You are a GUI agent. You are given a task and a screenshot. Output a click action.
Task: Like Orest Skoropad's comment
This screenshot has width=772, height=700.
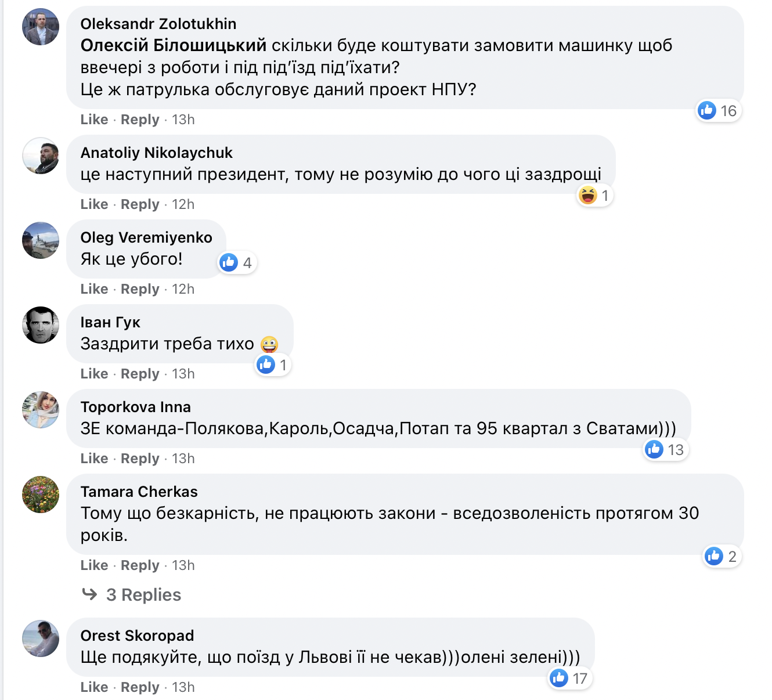(x=94, y=687)
